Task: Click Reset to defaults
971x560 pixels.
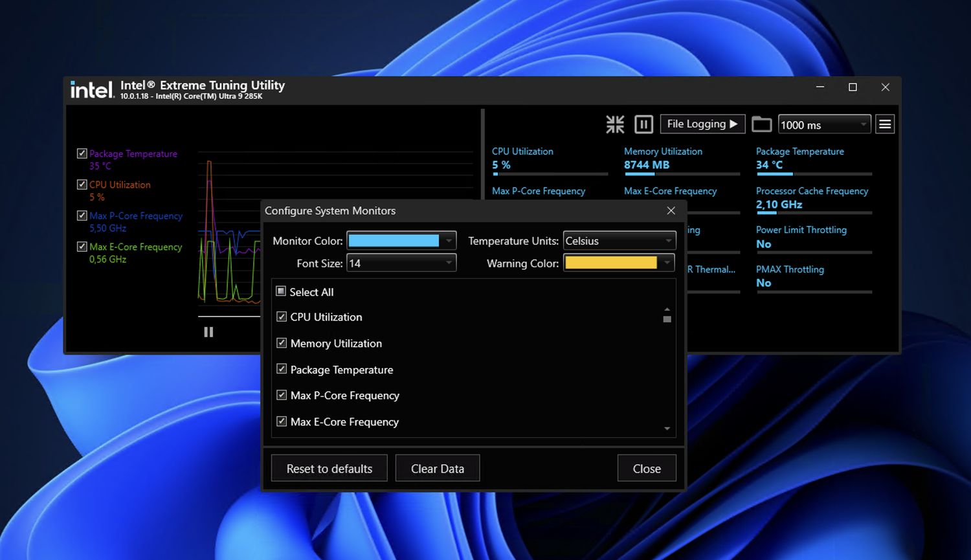Action: pyautogui.click(x=329, y=468)
